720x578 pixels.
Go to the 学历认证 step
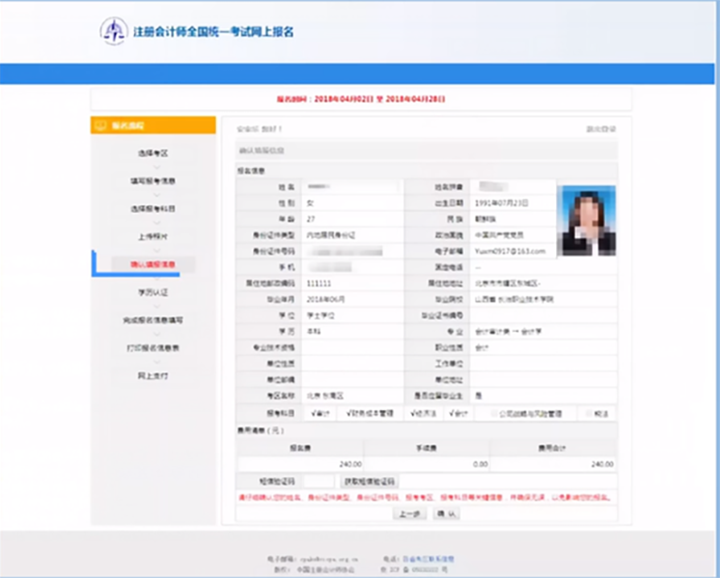click(153, 293)
